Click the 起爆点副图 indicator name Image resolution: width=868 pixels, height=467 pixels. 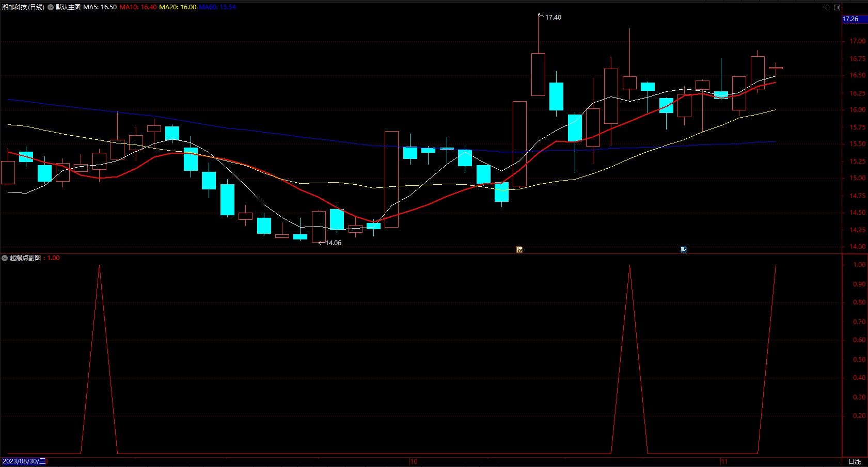coord(25,258)
